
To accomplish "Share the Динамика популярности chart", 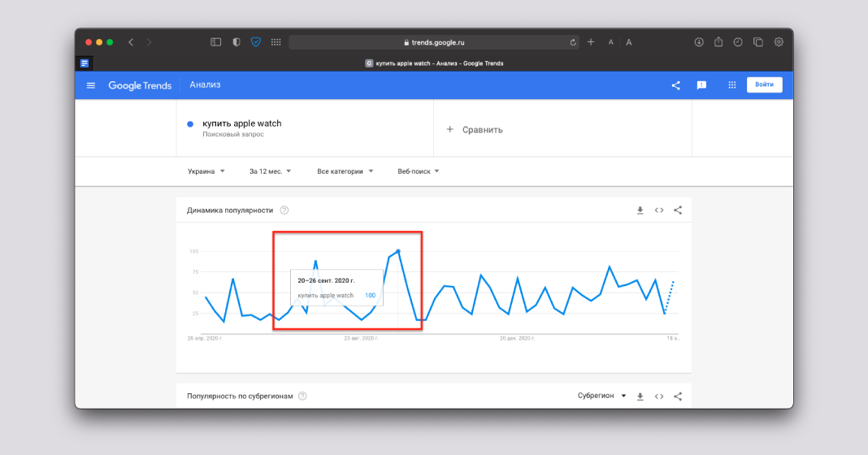I will [678, 210].
